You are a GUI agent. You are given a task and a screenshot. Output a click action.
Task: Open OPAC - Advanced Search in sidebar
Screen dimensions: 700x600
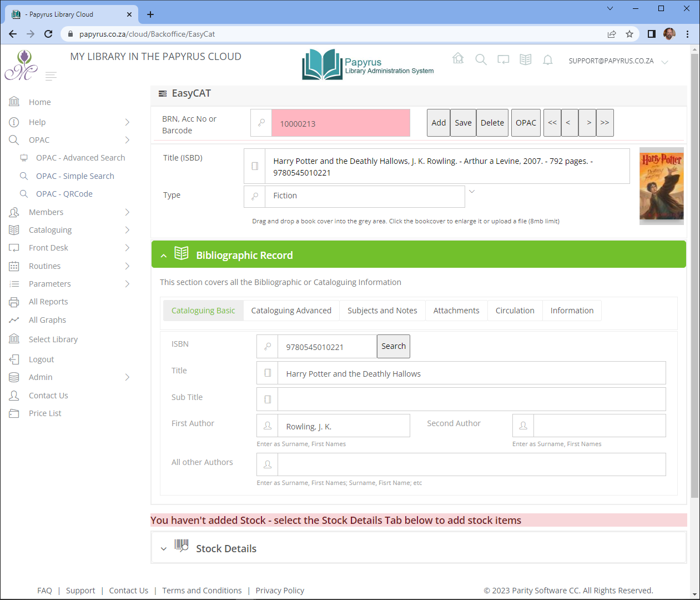[x=80, y=158]
